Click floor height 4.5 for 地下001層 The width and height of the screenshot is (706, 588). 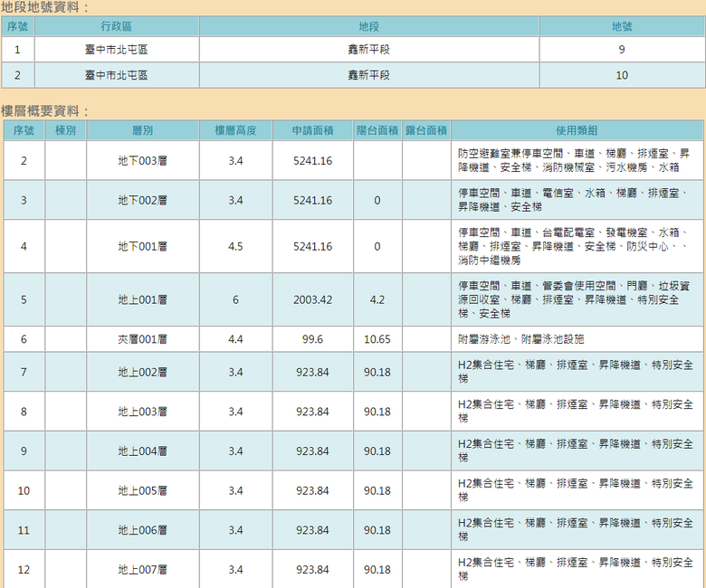[235, 247]
